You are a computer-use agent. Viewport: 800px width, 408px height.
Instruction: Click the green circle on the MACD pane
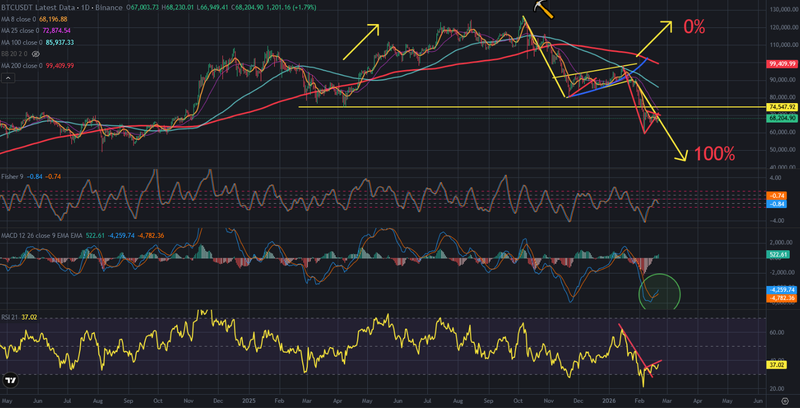(x=658, y=293)
